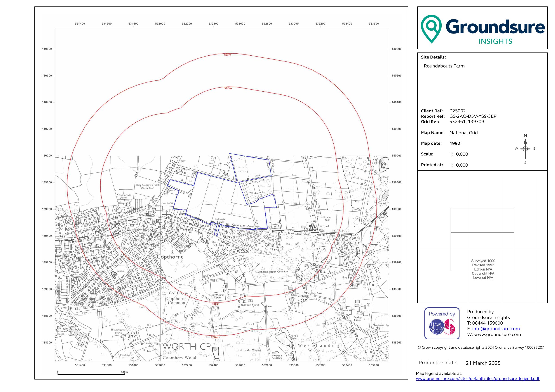
Task: Click the 500m scale bar end label
Action: (x=124, y=372)
